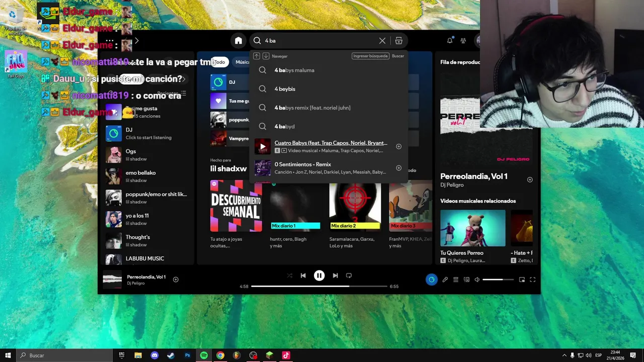The image size is (644, 362).
Task: Add Perreolandia to Liked in the player bar
Action: click(x=176, y=280)
